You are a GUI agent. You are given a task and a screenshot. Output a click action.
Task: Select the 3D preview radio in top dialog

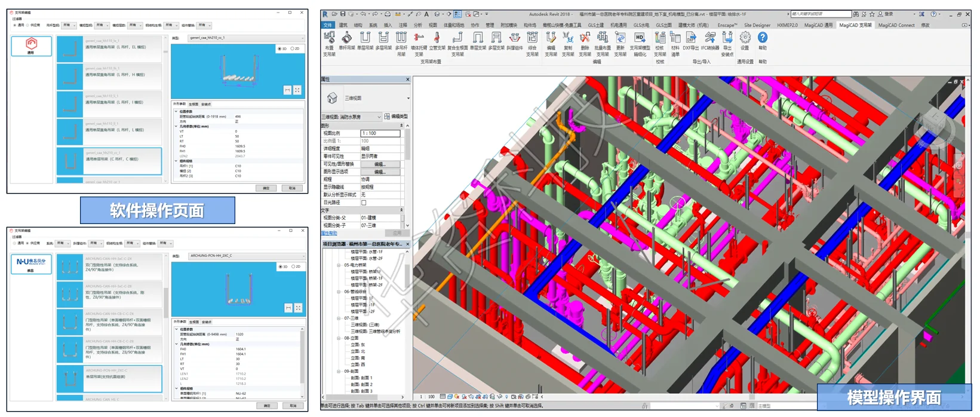coord(279,48)
